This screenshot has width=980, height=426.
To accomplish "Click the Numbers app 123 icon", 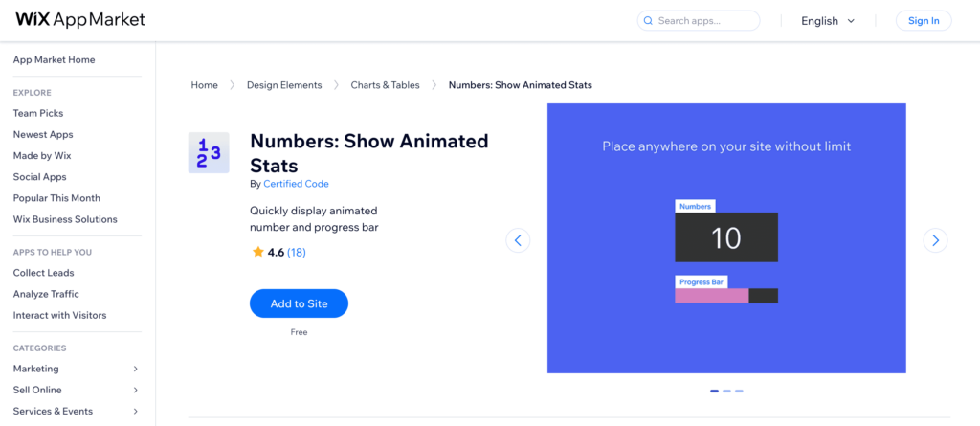I will point(209,152).
